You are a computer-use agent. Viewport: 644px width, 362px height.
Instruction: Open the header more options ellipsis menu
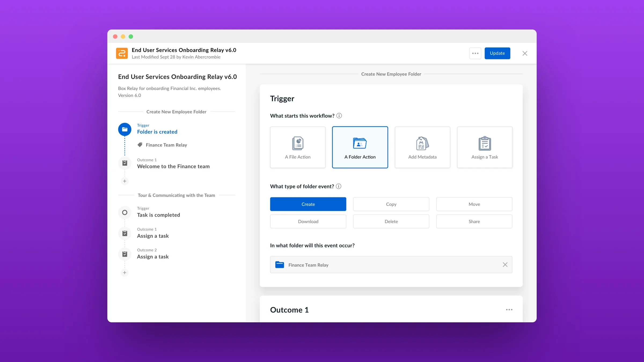point(475,53)
